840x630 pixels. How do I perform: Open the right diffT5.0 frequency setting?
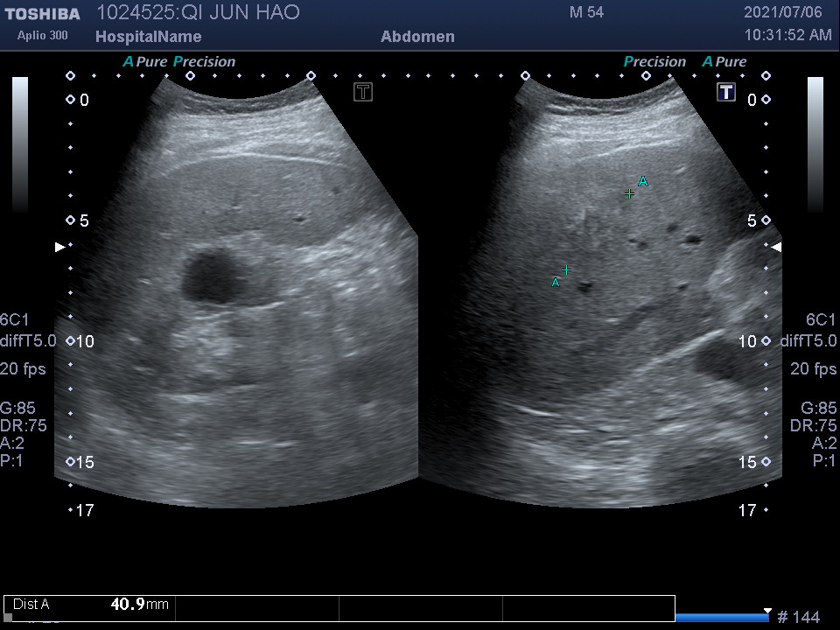808,341
